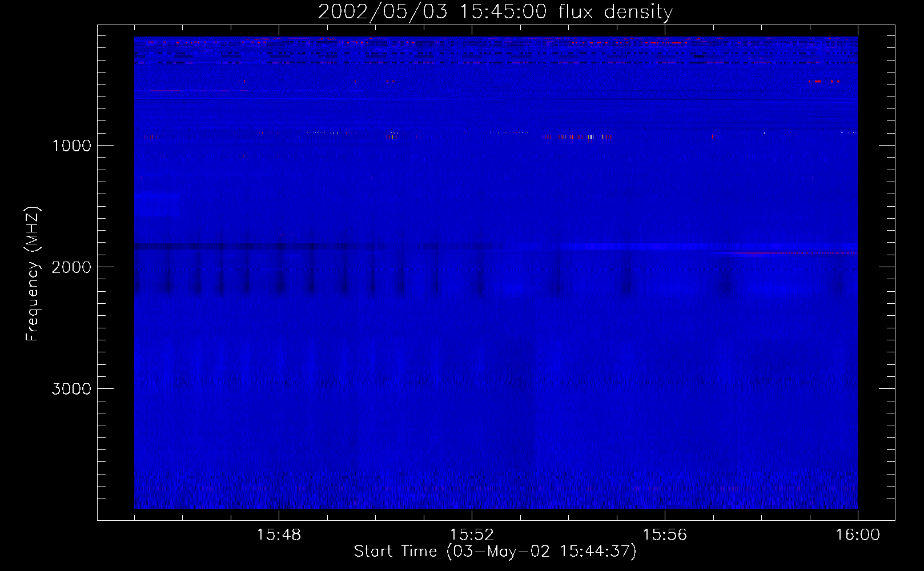Image resolution: width=924 pixels, height=571 pixels.
Task: Click the 'Frequency (MHZ)' axis label
Action: [33, 274]
